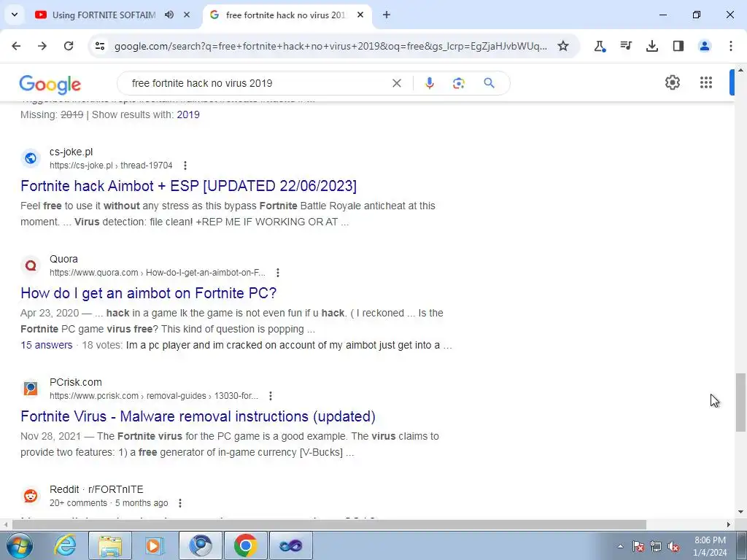Open network tray icon
Image resolution: width=747 pixels, height=560 pixels.
tap(656, 546)
